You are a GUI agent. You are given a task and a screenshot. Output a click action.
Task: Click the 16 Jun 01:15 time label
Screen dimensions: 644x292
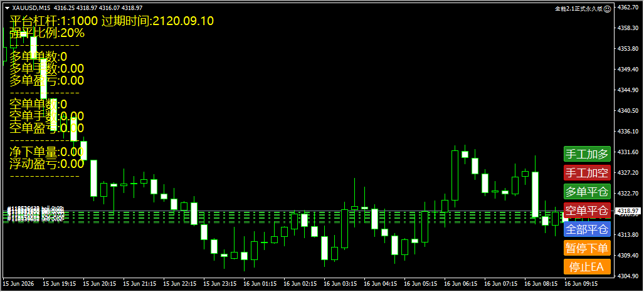click(260, 284)
